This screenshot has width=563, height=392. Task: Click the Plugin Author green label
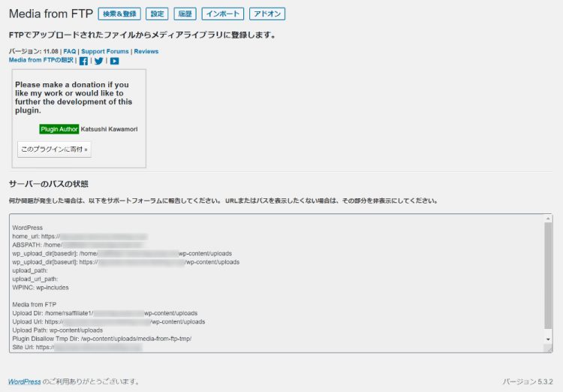point(59,129)
